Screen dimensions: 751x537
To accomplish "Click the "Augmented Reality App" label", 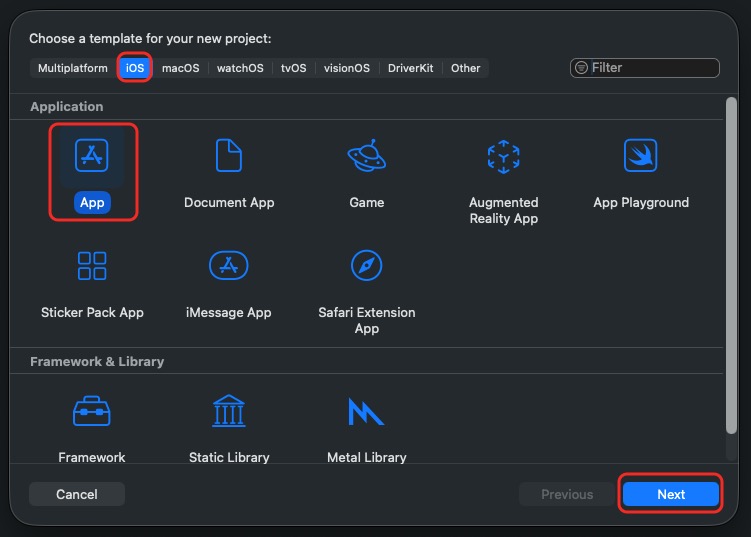I will click(503, 210).
